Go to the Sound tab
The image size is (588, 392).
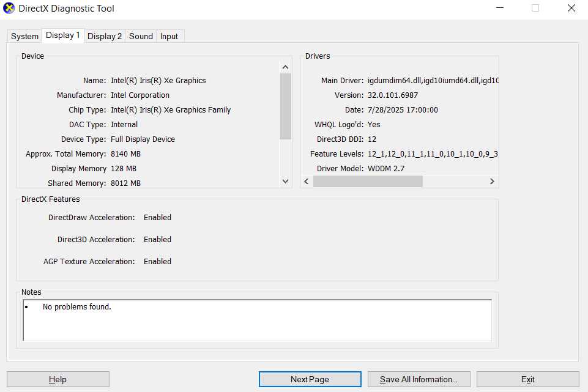(141, 36)
